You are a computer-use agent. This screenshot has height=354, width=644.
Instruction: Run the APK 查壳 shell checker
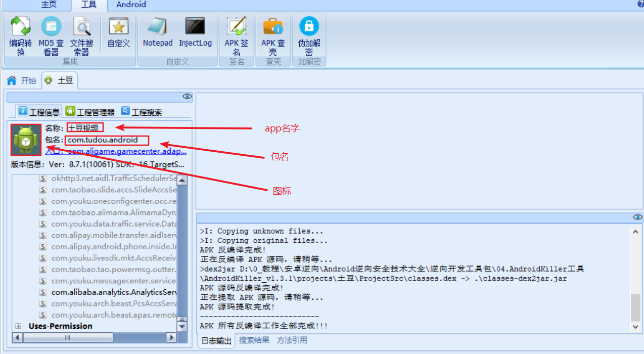[273, 35]
